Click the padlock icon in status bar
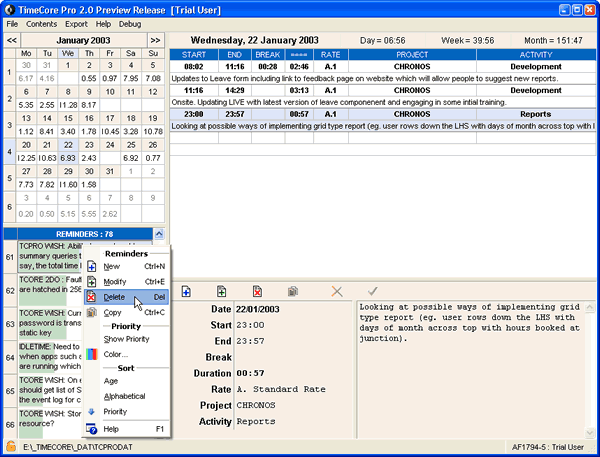The width and height of the screenshot is (600, 457). (x=11, y=446)
